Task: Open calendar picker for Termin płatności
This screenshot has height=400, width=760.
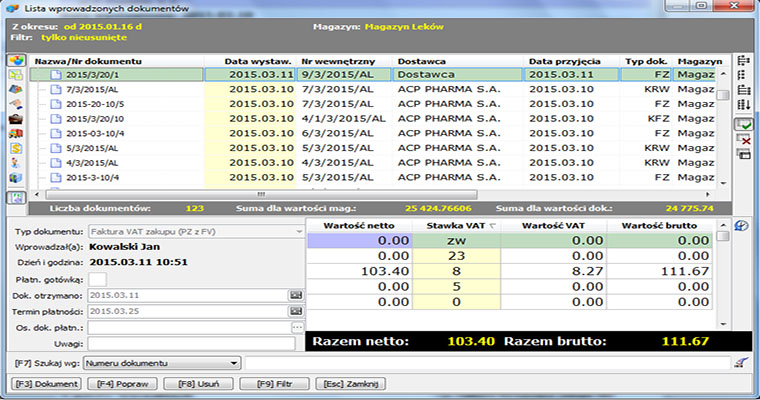Action: 296,311
